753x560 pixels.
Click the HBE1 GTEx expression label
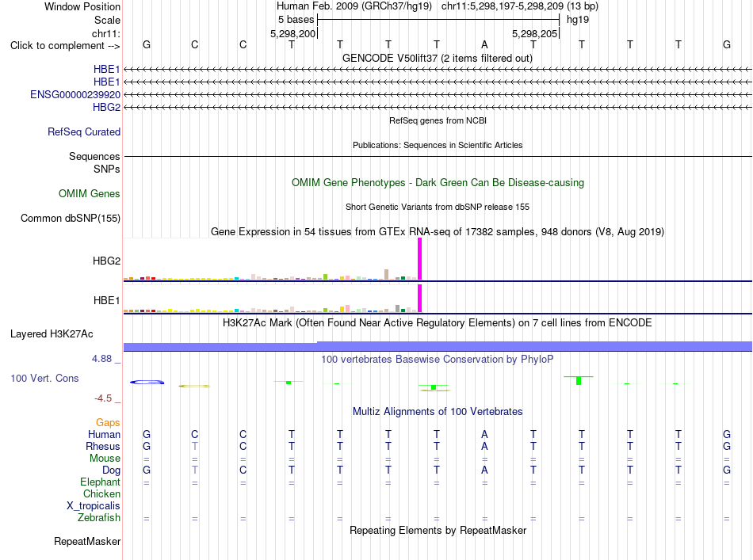(x=107, y=300)
